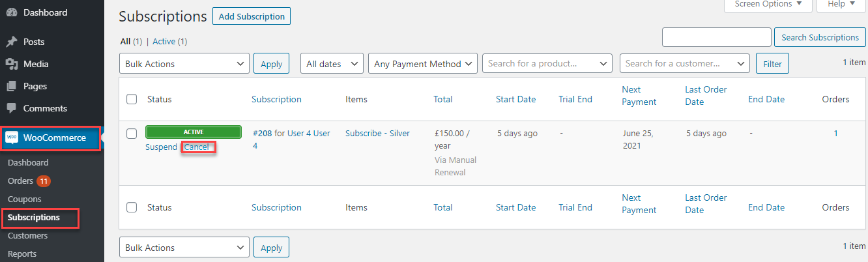Viewport: 868px width, 262px height.
Task: Open Subscriptions in the WooCommerce submenu
Action: point(34,217)
